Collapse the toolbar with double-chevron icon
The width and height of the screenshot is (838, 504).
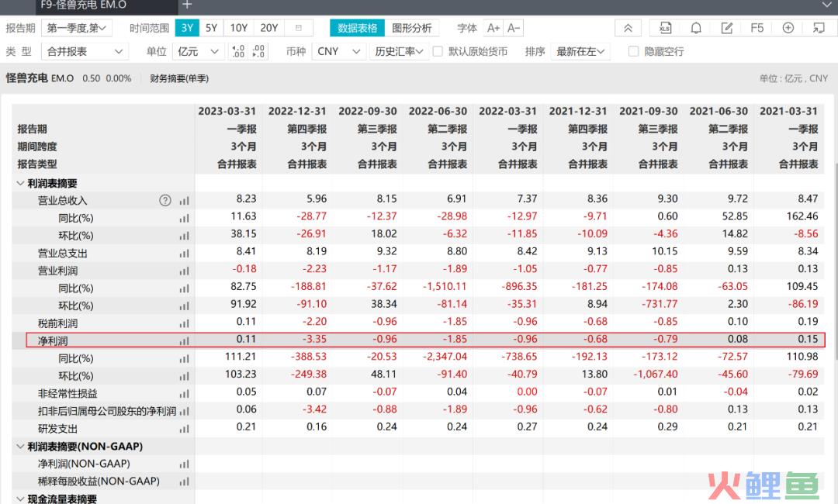coord(628,28)
